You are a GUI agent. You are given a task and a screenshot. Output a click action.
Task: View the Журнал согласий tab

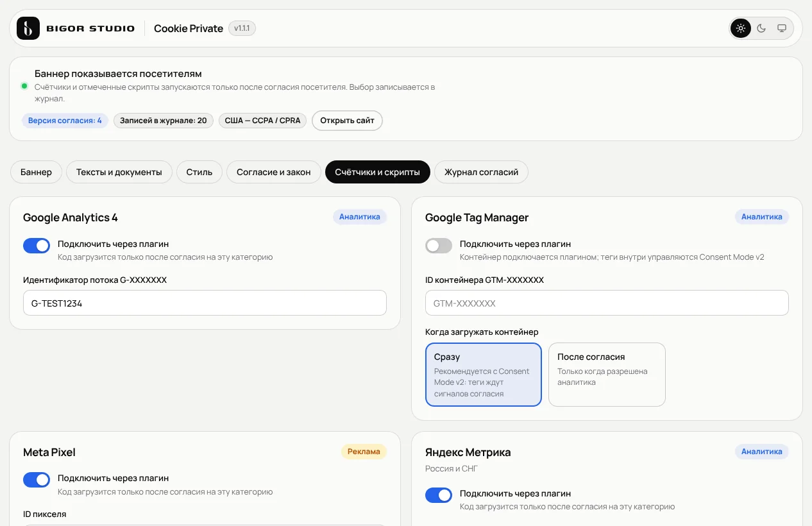click(482, 172)
